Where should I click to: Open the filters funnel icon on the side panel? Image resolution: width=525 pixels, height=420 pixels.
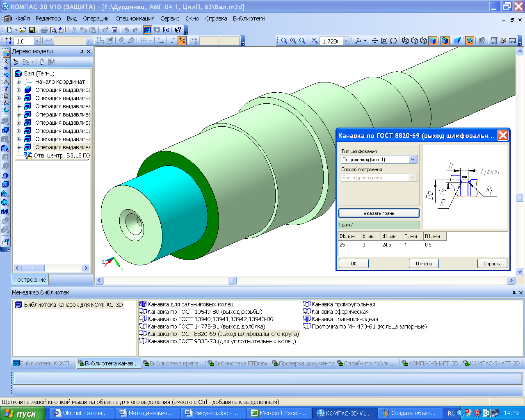click(x=5, y=89)
